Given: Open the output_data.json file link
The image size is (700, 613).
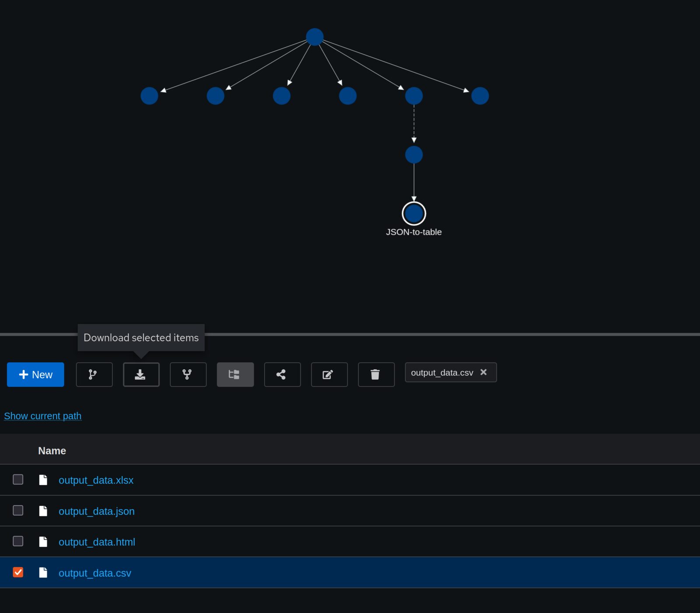Looking at the screenshot, I should point(97,511).
